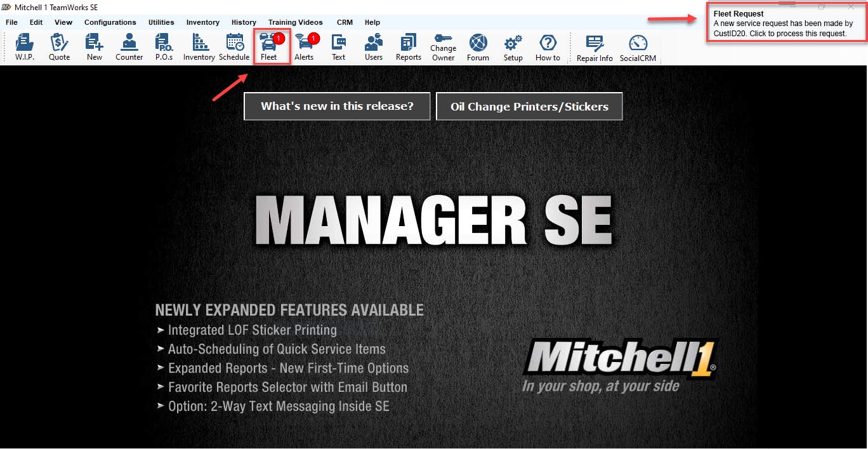Create a new Quote
The width and height of the screenshot is (868, 449).
[59, 46]
